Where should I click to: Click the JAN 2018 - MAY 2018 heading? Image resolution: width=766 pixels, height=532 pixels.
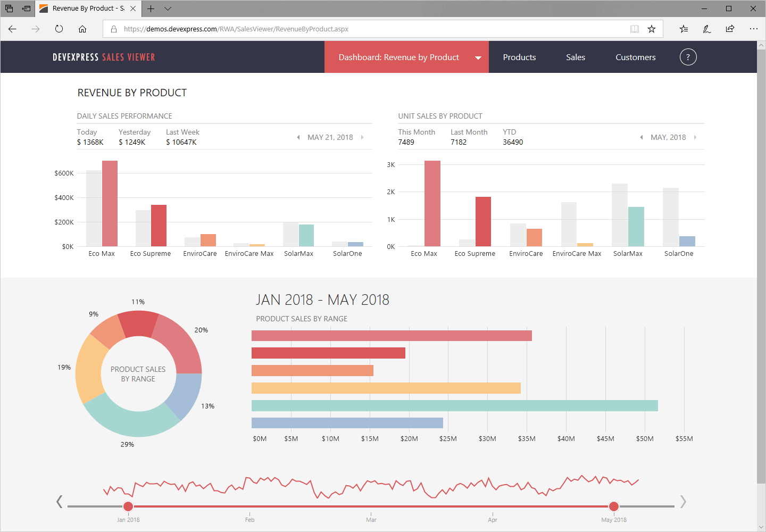pos(322,300)
